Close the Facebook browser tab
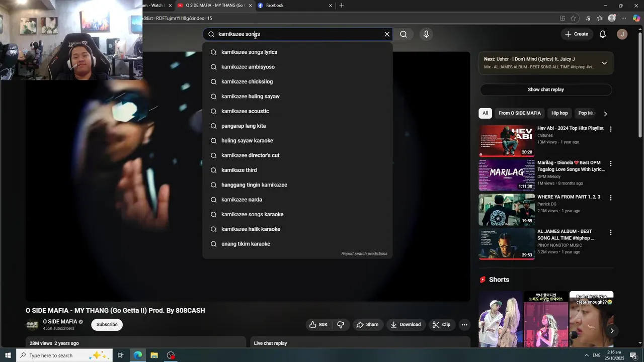Screen dimensions: 644x362 (x=331, y=6)
